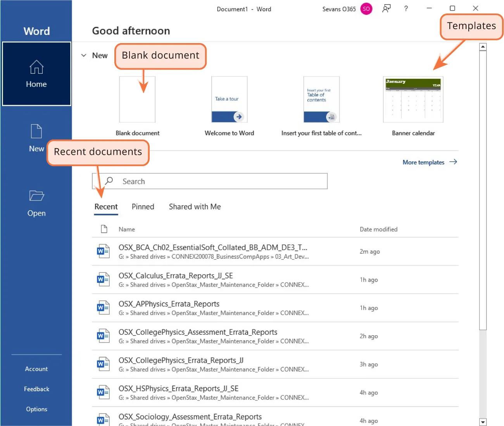Click the scrollbar down arrow
504x426 pixels.
point(482,422)
